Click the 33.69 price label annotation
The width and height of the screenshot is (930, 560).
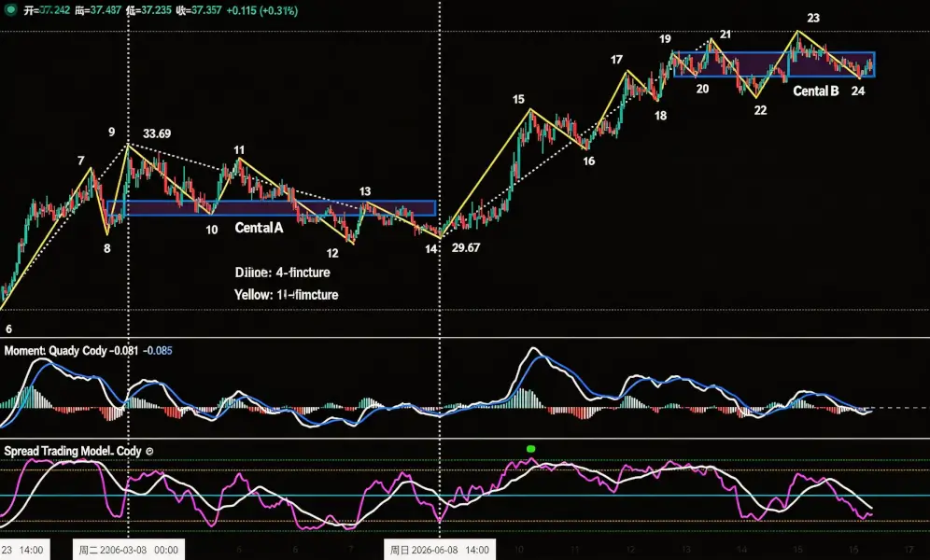coord(155,133)
